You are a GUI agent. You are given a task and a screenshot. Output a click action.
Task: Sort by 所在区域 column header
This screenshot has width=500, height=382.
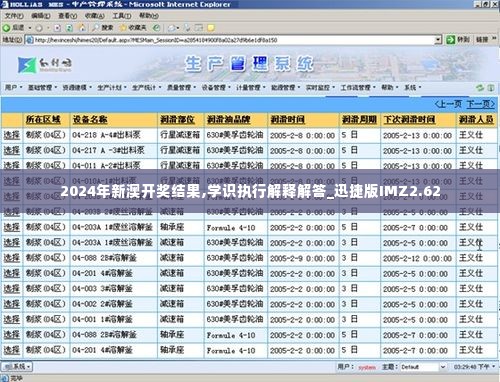pos(43,120)
